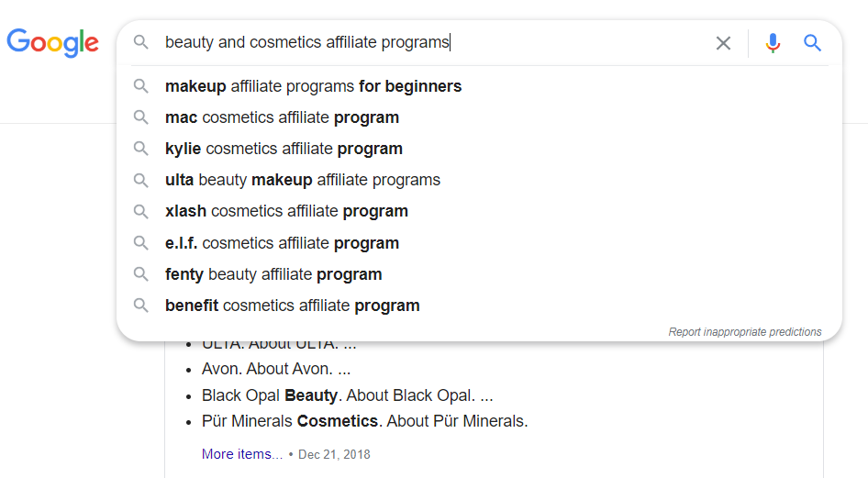The width and height of the screenshot is (868, 478).
Task: Click the magnifier icon left of the query text
Action: (x=141, y=42)
